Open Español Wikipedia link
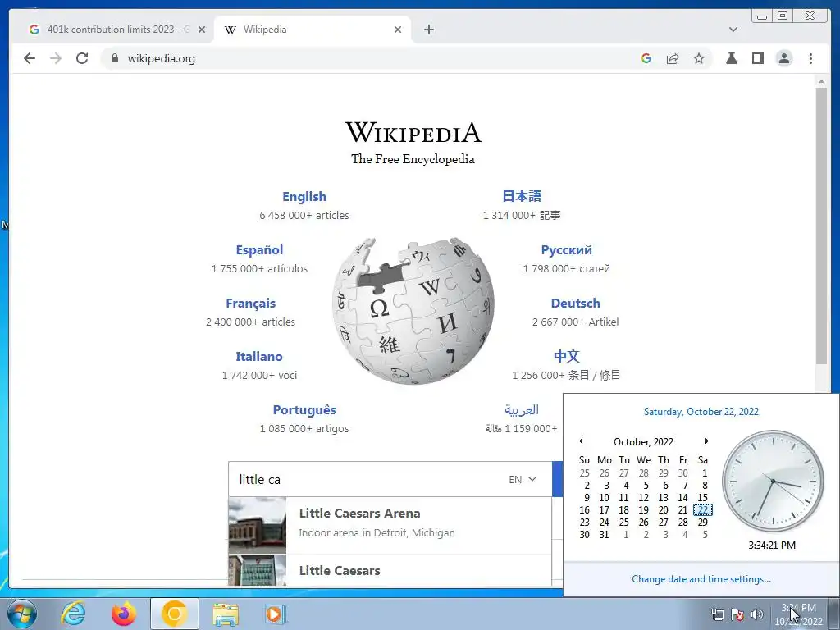Screen dimensions: 840x630 (259, 249)
